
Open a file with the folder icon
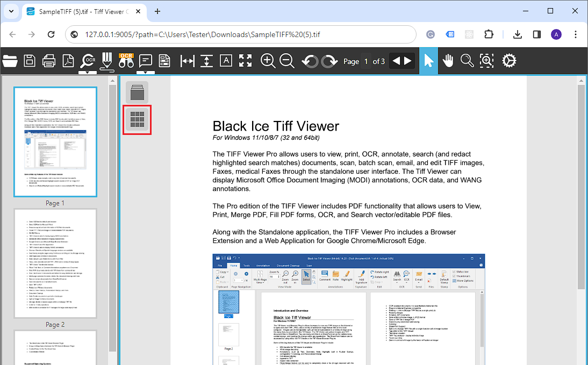[10, 61]
